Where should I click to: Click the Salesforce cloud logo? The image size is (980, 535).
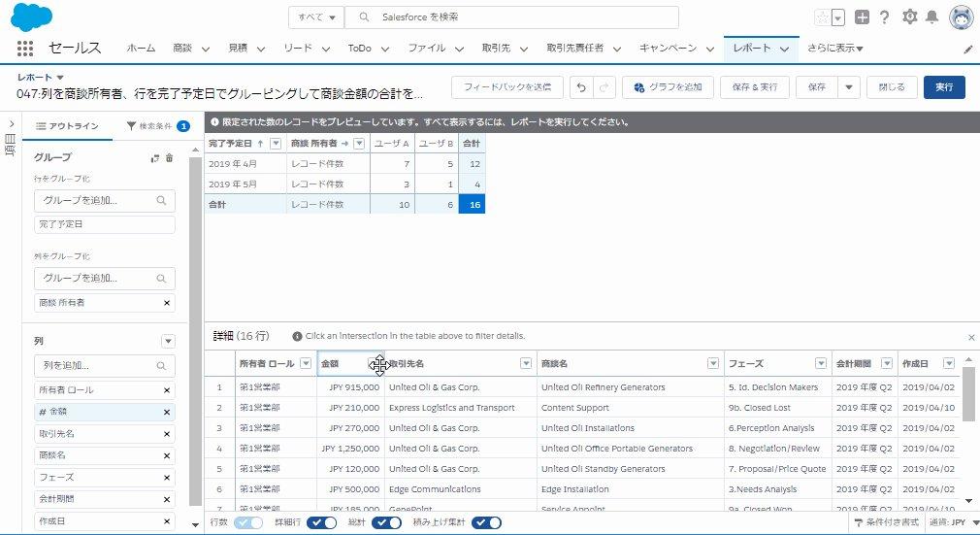point(32,17)
